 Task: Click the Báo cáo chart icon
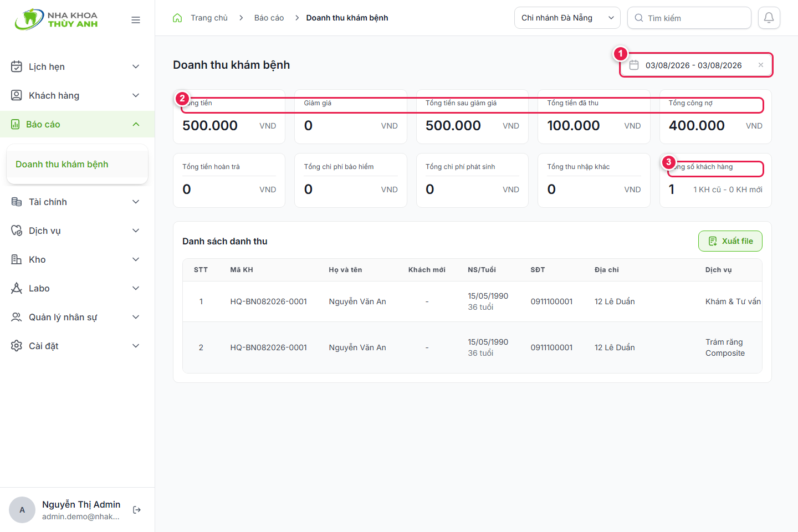coord(16,124)
